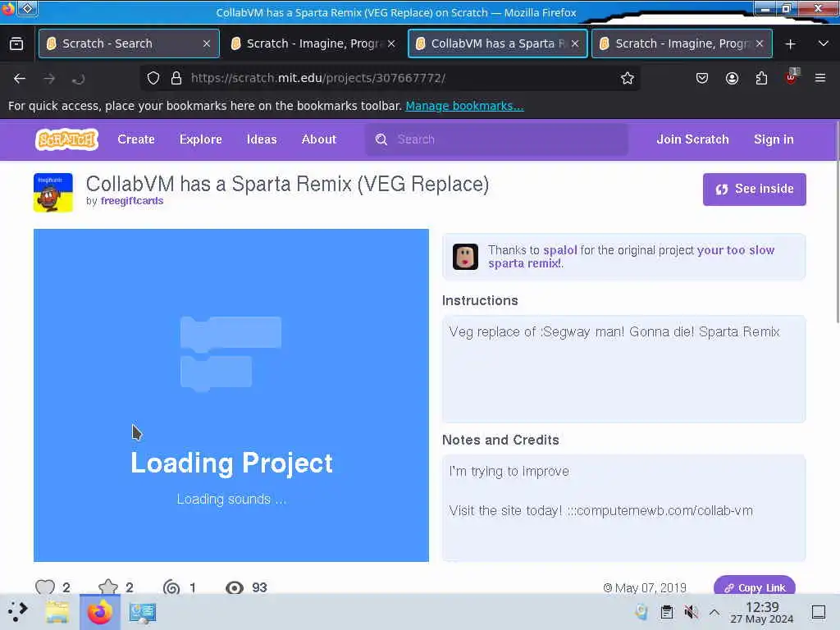Close the 'CollabVM has a Sparta' tab
This screenshot has width=840, height=630.
tap(575, 43)
